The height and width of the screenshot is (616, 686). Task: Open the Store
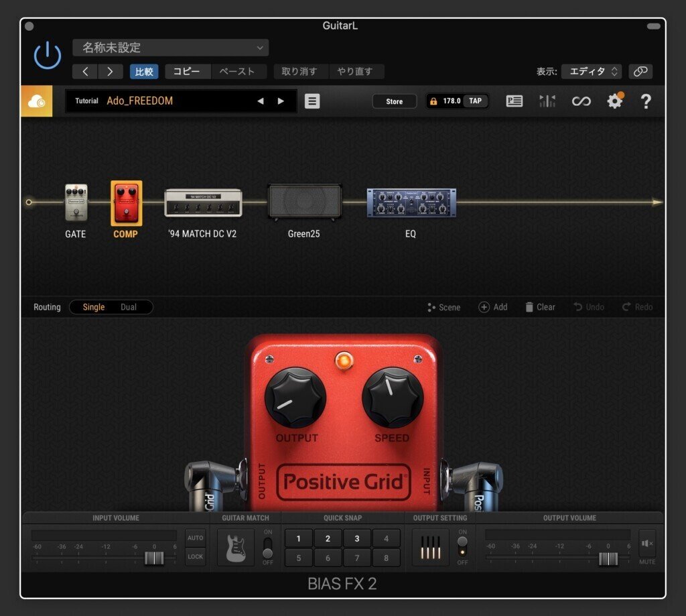(x=394, y=101)
